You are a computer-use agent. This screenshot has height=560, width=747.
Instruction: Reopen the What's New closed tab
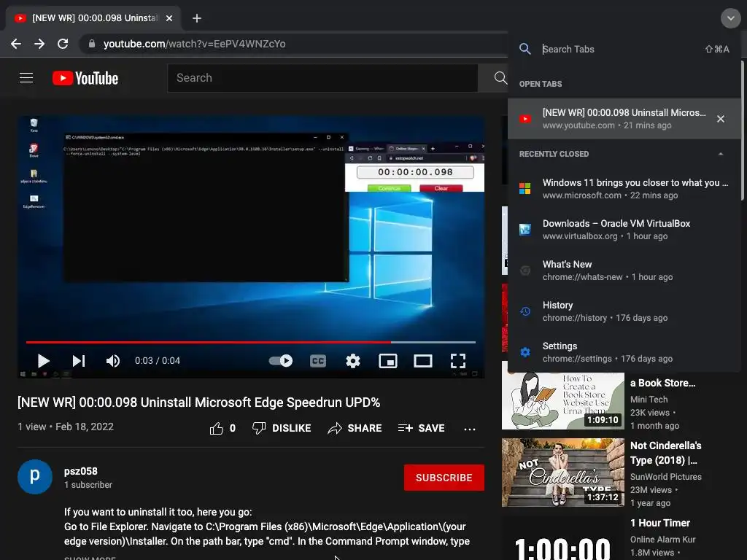point(624,271)
